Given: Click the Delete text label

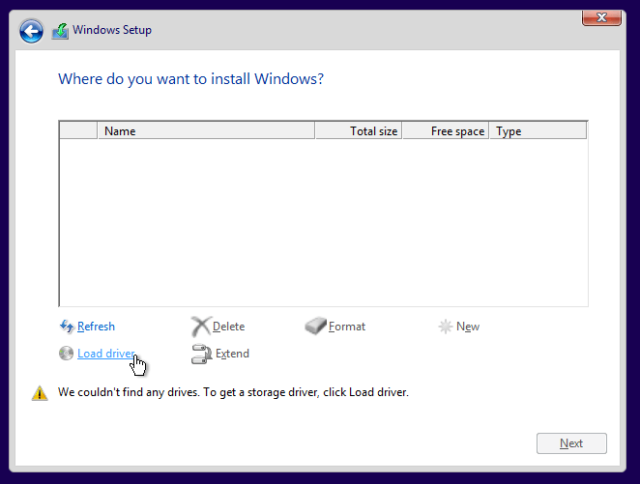Looking at the screenshot, I should pyautogui.click(x=229, y=326).
